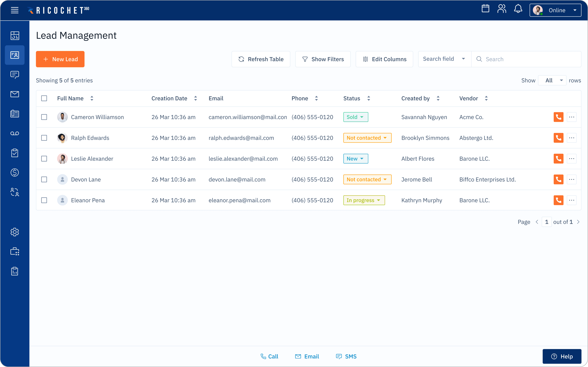This screenshot has height=367, width=588.
Task: Expand the Search field dropdown
Action: click(x=444, y=59)
